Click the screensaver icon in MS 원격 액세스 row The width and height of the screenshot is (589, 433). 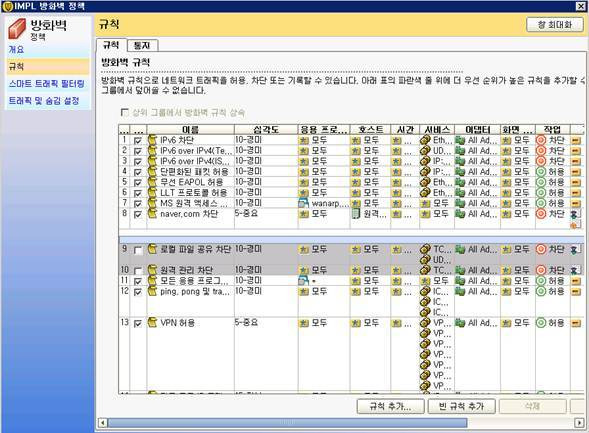click(x=506, y=203)
